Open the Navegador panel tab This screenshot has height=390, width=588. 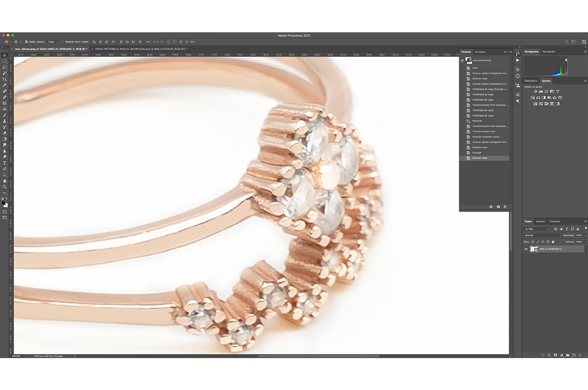tap(549, 52)
